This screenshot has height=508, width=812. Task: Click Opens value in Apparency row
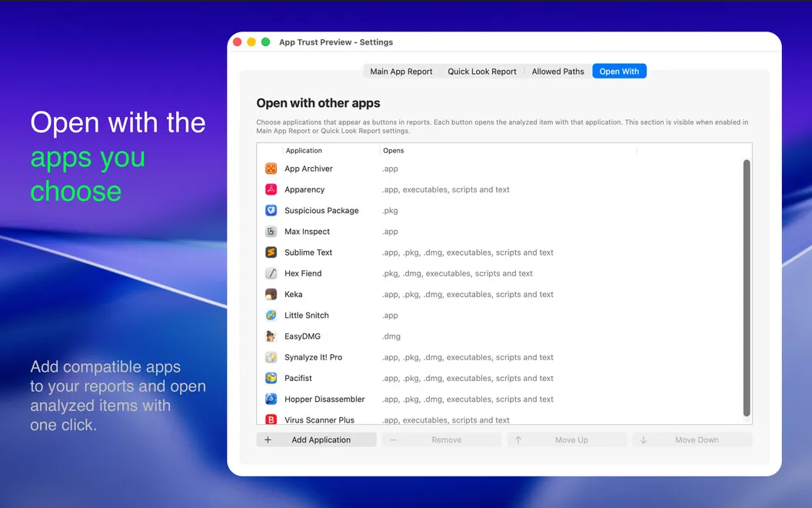(446, 189)
